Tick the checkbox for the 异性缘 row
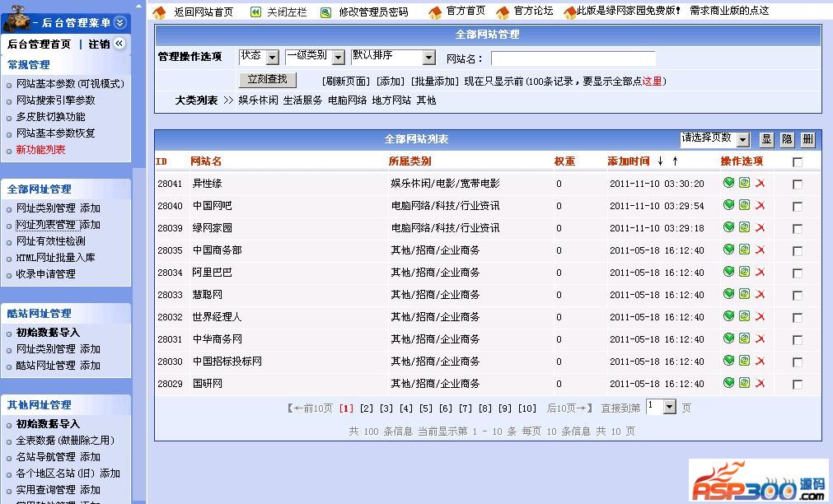The image size is (833, 504). pos(797,184)
